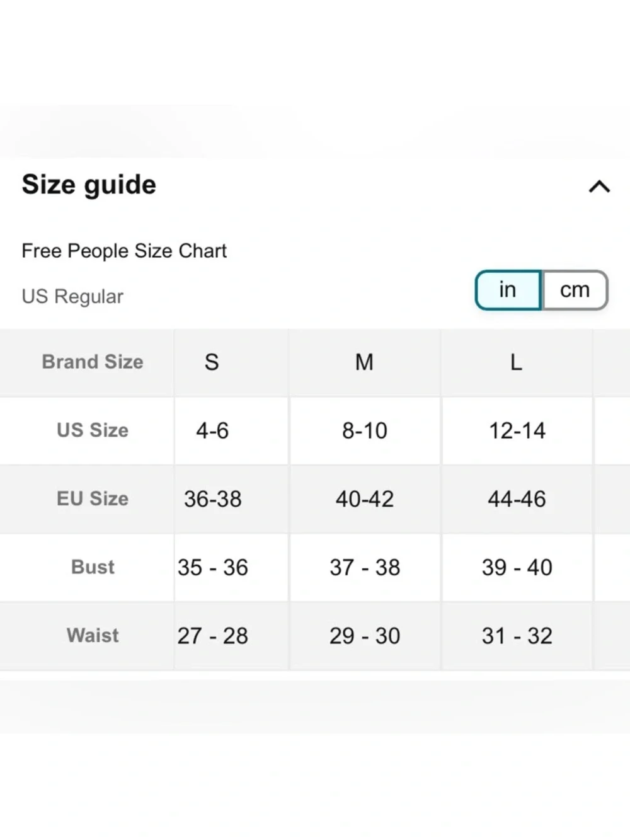Click the 44-46 EU size cell
Image resolution: width=630 pixels, height=840 pixels.
(517, 499)
